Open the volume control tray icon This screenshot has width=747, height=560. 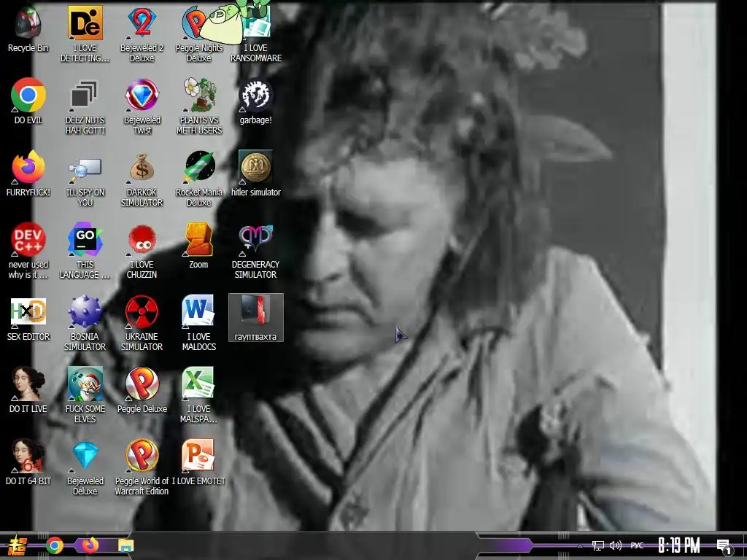click(x=616, y=545)
